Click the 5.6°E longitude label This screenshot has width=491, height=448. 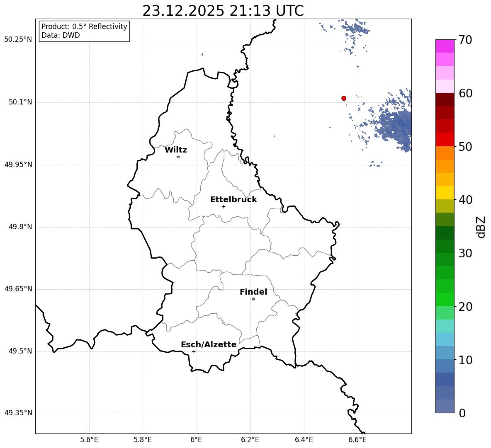click(x=89, y=440)
